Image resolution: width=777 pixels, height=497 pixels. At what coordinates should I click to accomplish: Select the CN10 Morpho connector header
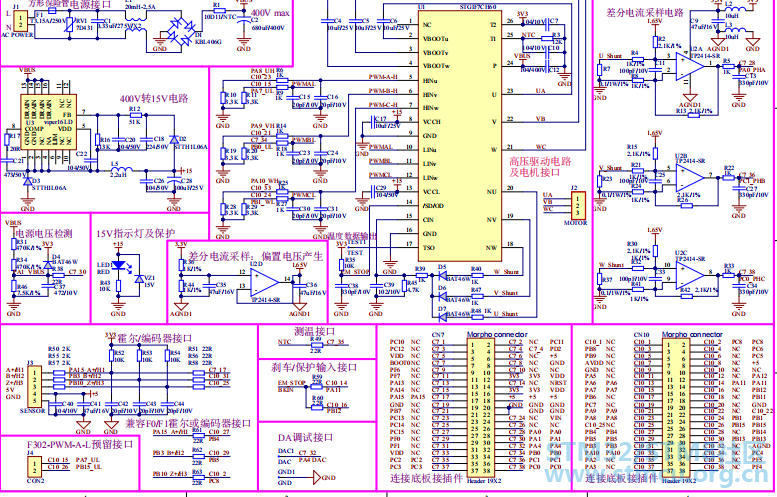point(676,405)
